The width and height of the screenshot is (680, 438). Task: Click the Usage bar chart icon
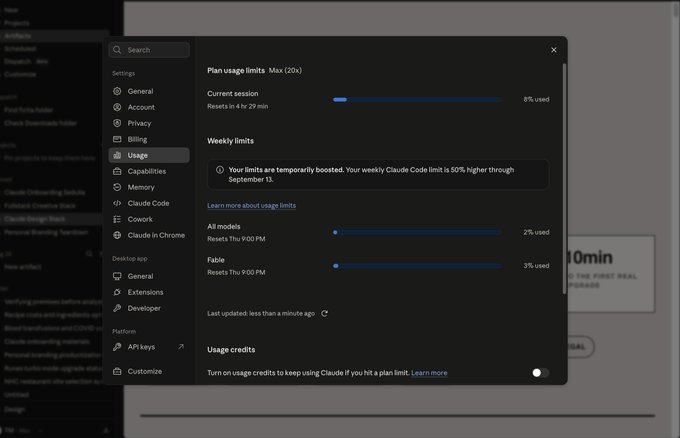(x=117, y=155)
